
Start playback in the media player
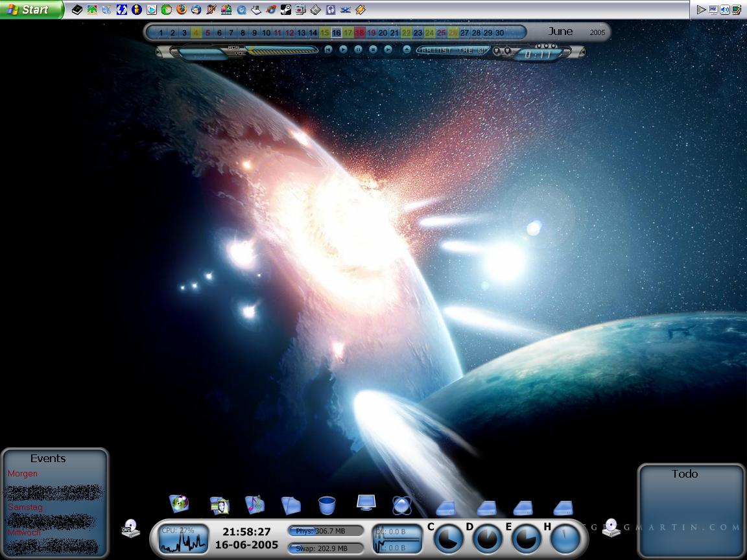click(x=343, y=49)
